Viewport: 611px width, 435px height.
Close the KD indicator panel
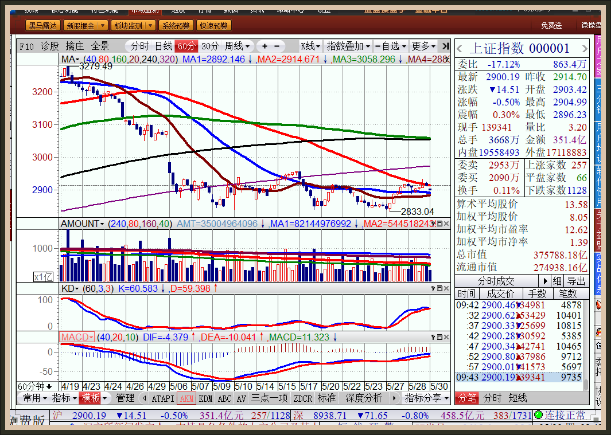coord(446,288)
